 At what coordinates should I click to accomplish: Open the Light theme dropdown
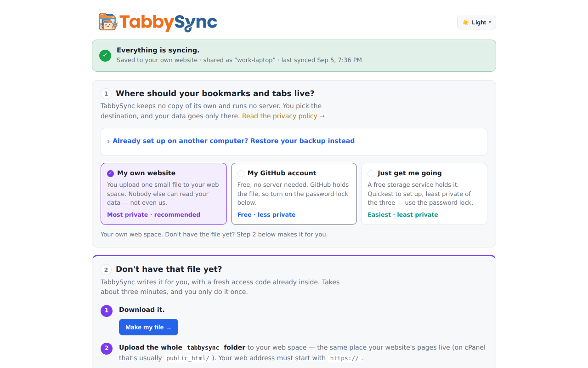click(476, 23)
